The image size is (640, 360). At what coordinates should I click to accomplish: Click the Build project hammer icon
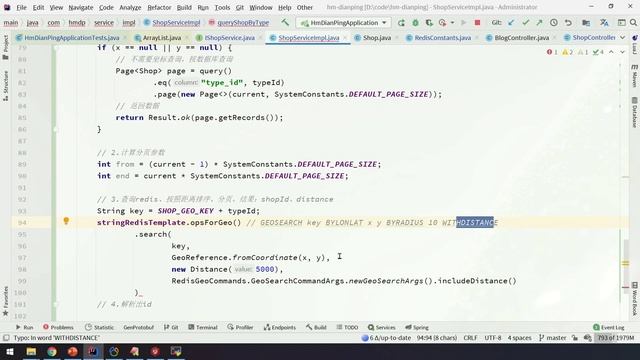[285, 22]
